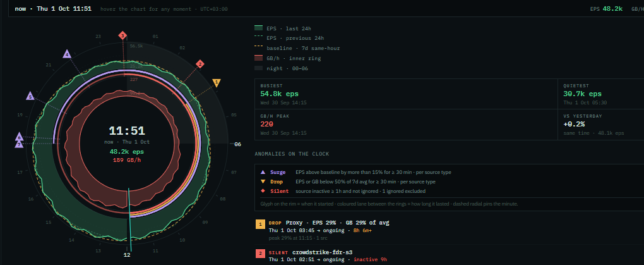644x265 pixels.
Task: Open the Proxy drop anomaly entry title
Action: click(338, 223)
